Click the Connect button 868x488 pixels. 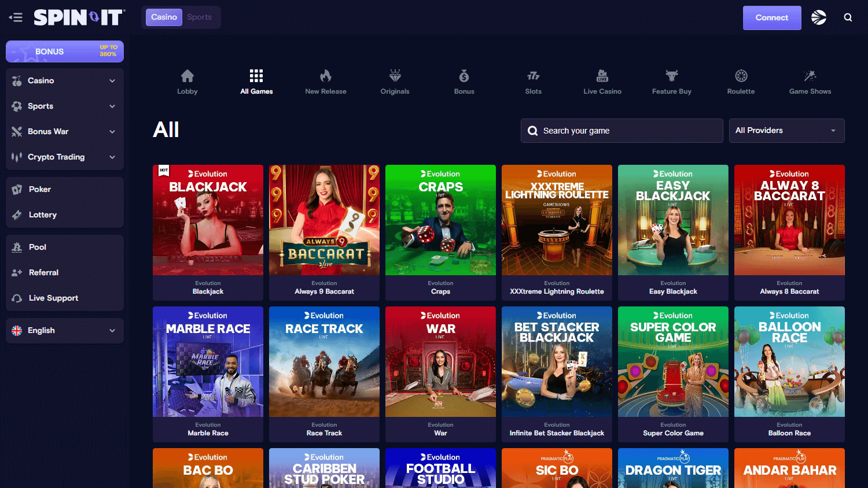(x=772, y=17)
